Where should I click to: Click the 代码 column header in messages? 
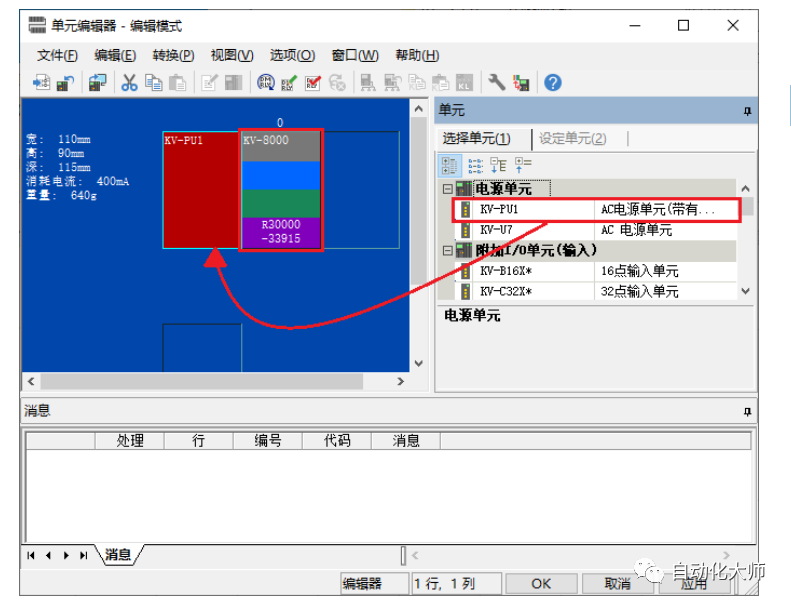[x=337, y=441]
